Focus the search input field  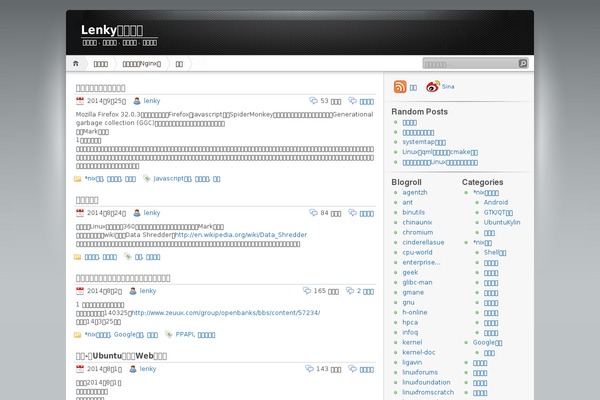(470, 64)
